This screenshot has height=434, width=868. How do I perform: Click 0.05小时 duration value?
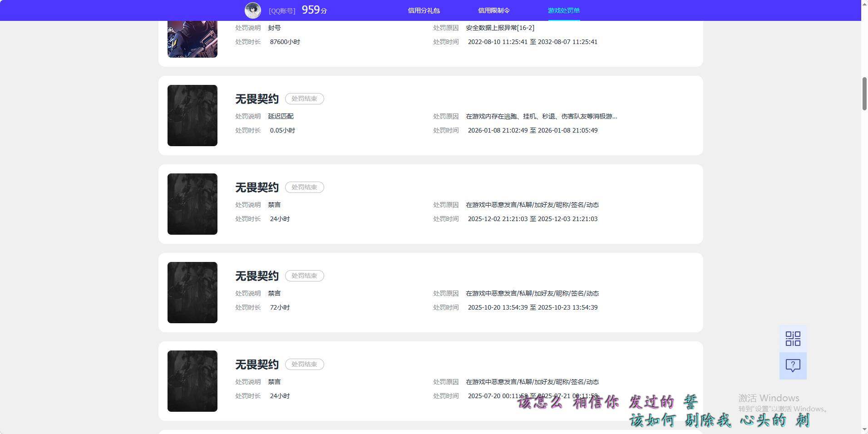282,130
